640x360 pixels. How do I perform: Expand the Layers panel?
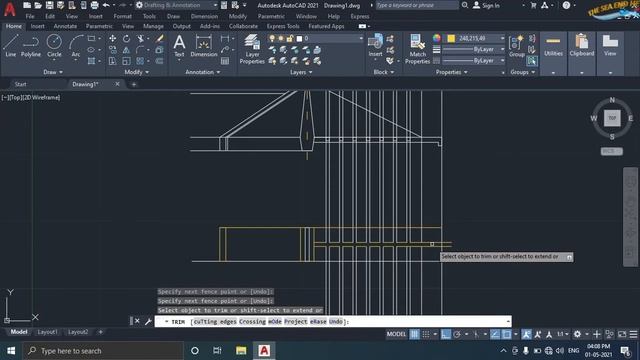click(x=301, y=72)
